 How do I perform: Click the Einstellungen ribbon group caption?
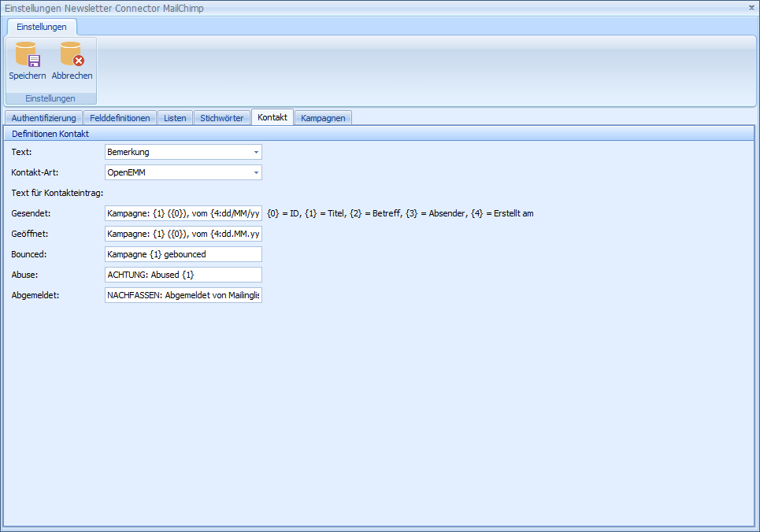click(x=50, y=98)
